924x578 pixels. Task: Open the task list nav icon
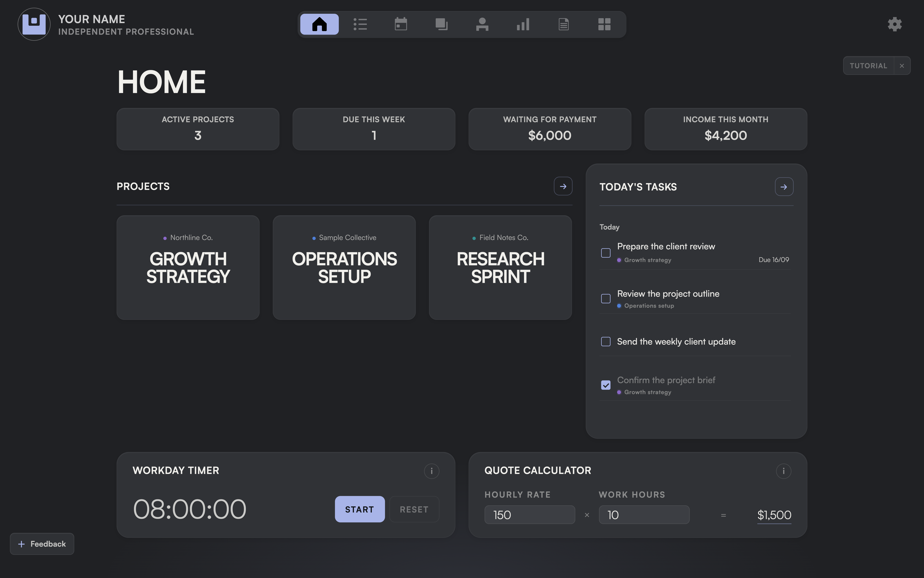pyautogui.click(x=360, y=24)
